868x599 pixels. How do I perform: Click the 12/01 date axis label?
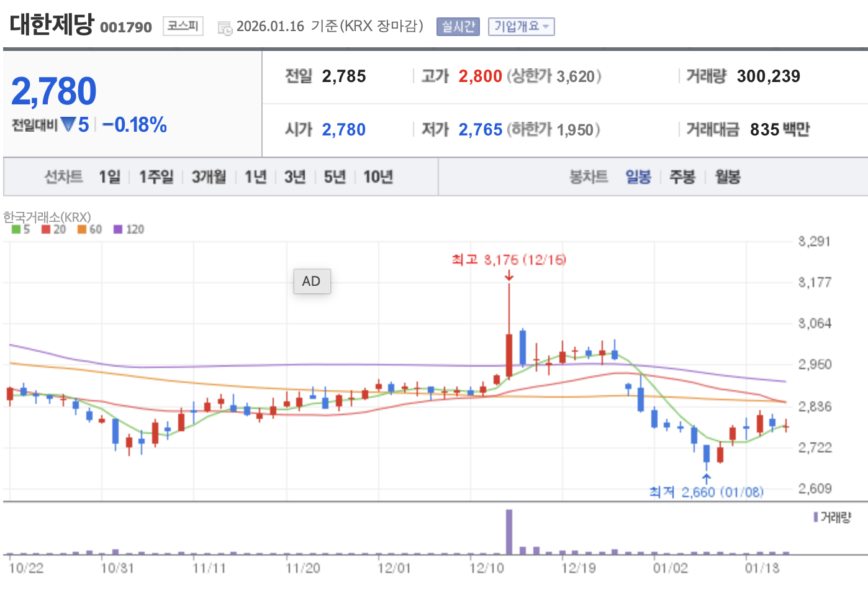click(x=394, y=568)
